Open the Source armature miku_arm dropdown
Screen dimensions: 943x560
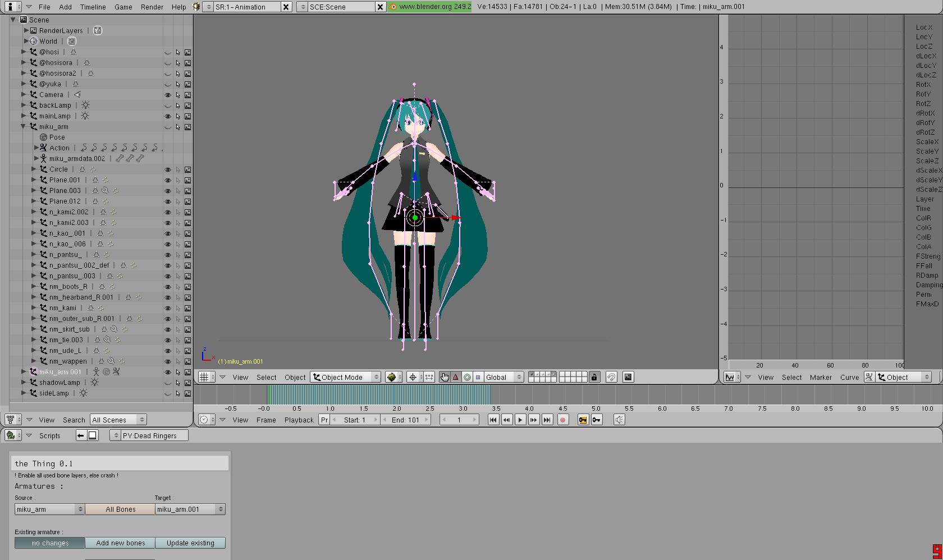[x=50, y=509]
